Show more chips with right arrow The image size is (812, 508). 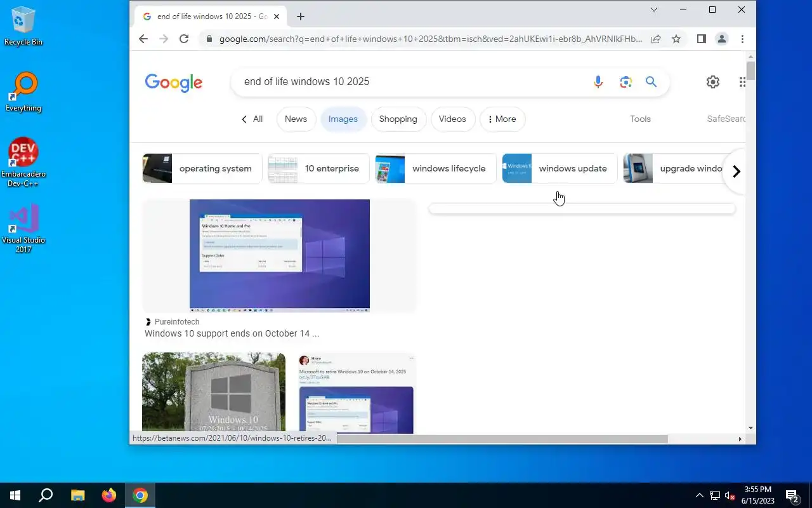(x=736, y=171)
